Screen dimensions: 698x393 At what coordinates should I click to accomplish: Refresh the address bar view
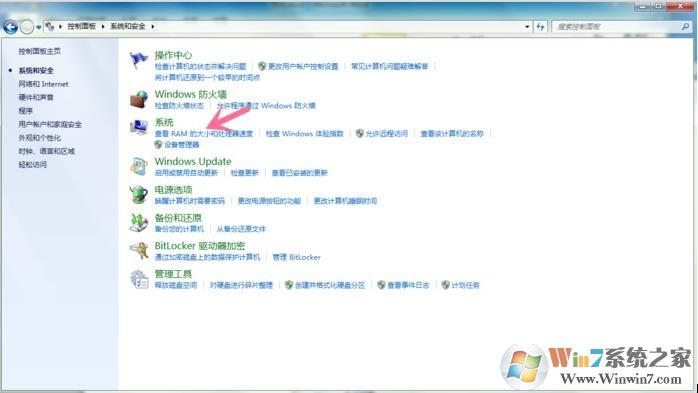540,27
